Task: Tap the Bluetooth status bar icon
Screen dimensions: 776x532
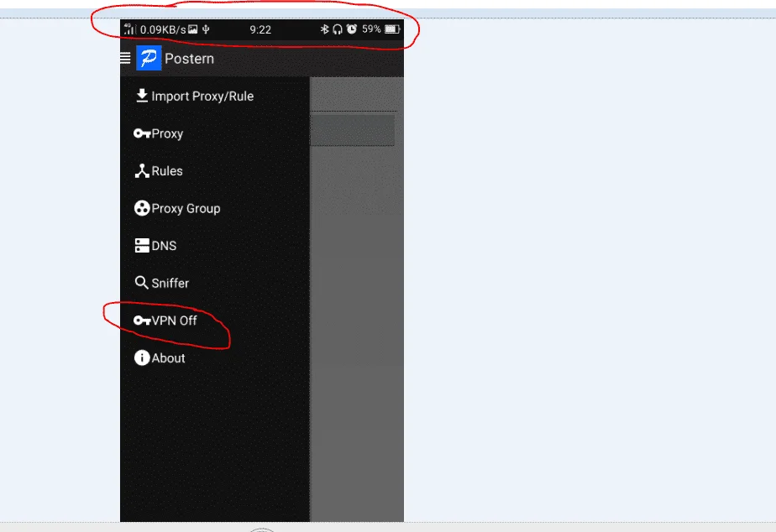Action: pyautogui.click(x=324, y=29)
